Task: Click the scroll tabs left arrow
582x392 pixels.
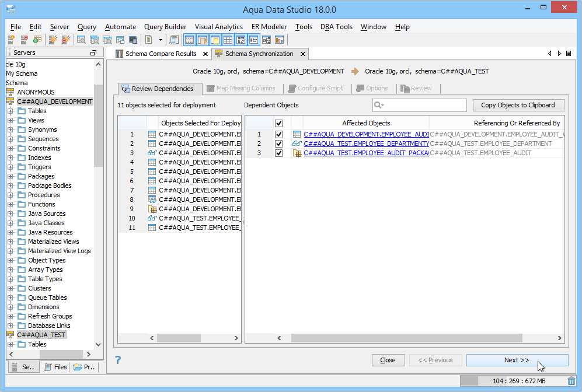Action: [550, 54]
